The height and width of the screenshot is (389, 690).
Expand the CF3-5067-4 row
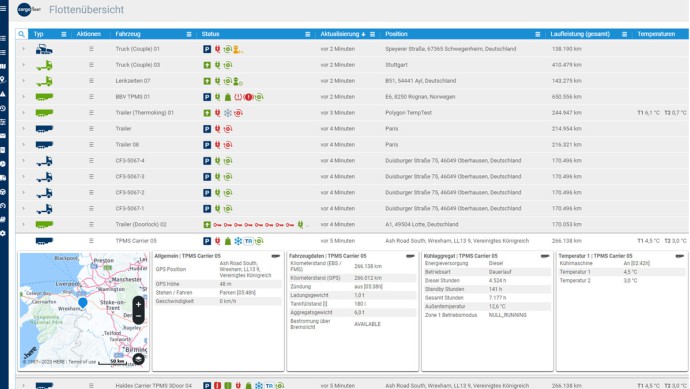pos(23,161)
